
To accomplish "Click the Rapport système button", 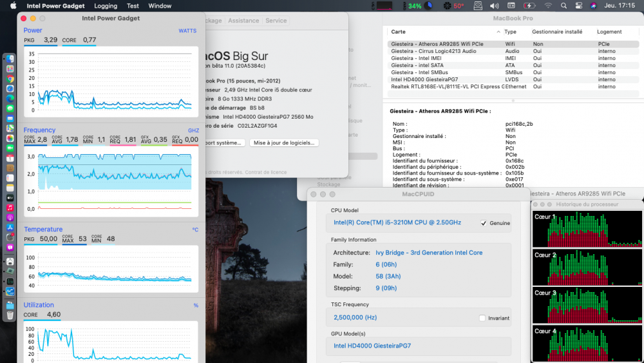I will (x=224, y=142).
